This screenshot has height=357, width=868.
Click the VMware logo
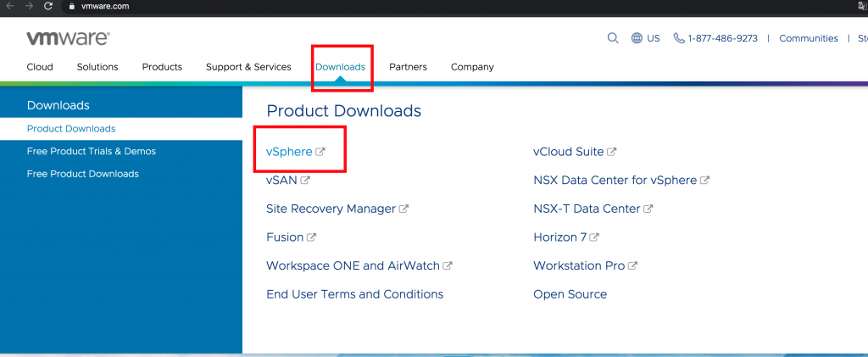point(67,38)
